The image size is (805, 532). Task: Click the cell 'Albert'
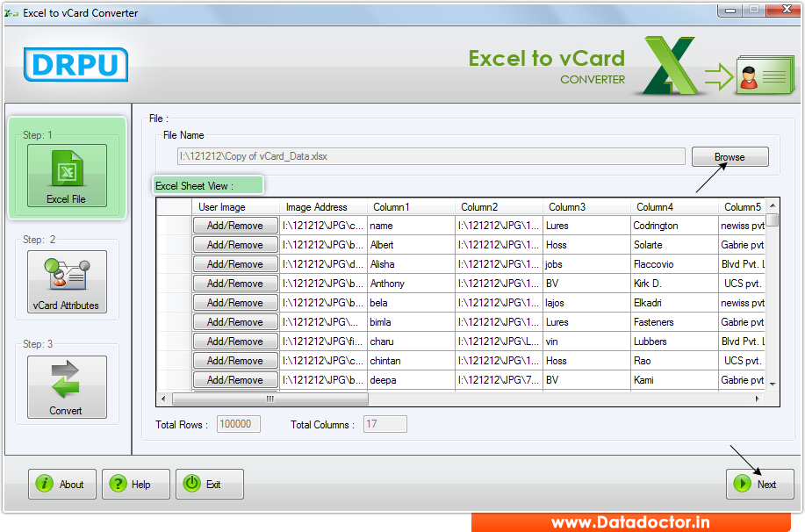click(411, 245)
